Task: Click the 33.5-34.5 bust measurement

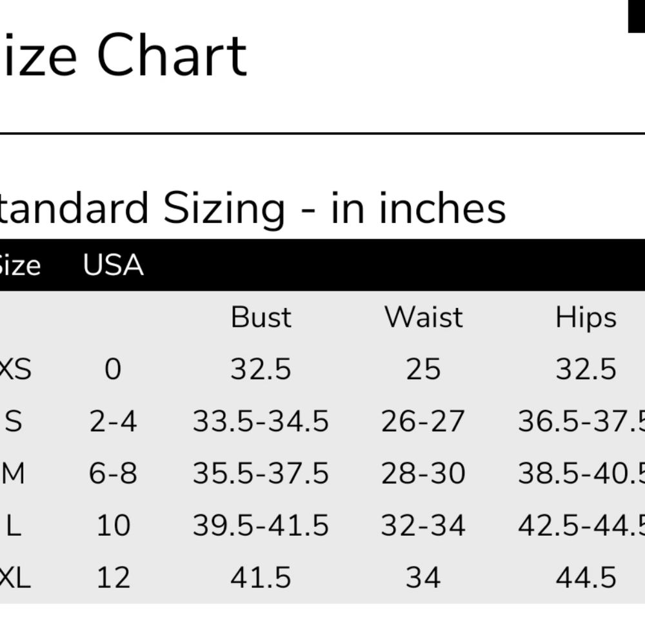Action: click(261, 422)
